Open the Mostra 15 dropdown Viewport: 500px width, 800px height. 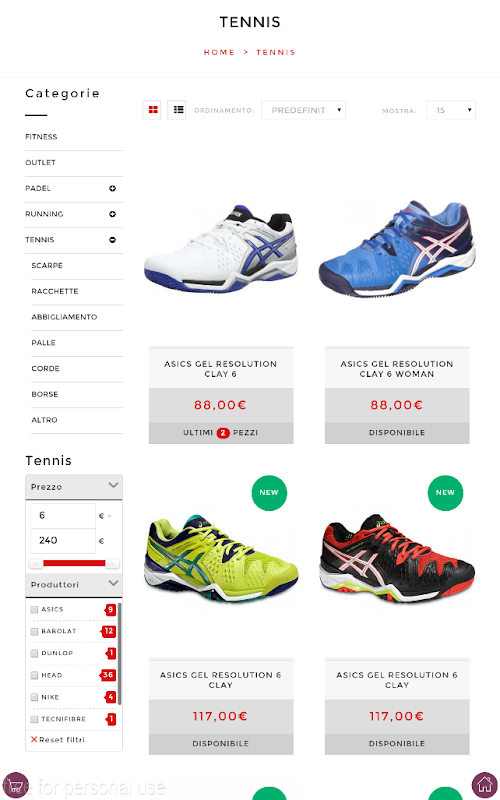(x=451, y=110)
